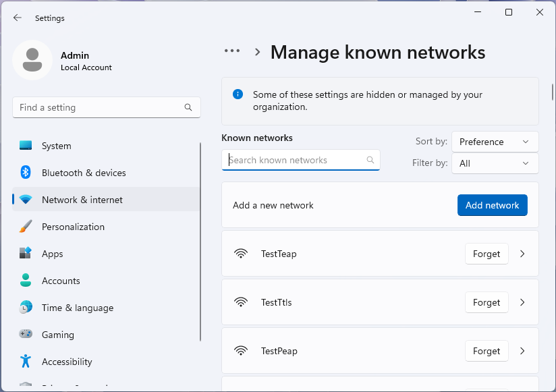This screenshot has width=556, height=392.
Task: Forget the TestPeap network
Action: (x=486, y=351)
